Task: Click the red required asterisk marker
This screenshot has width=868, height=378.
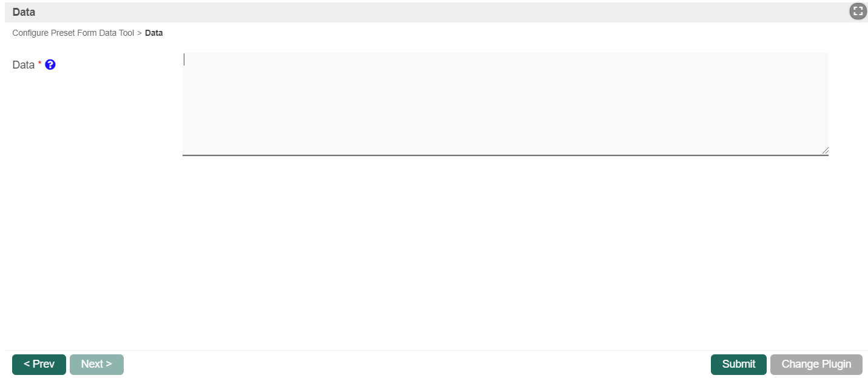Action: coord(40,64)
